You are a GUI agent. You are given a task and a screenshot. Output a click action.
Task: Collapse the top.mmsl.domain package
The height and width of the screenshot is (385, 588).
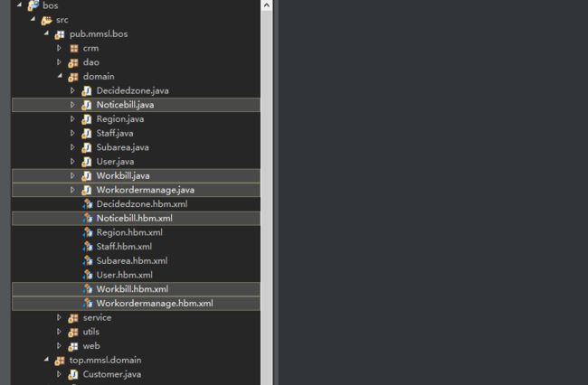46,359
